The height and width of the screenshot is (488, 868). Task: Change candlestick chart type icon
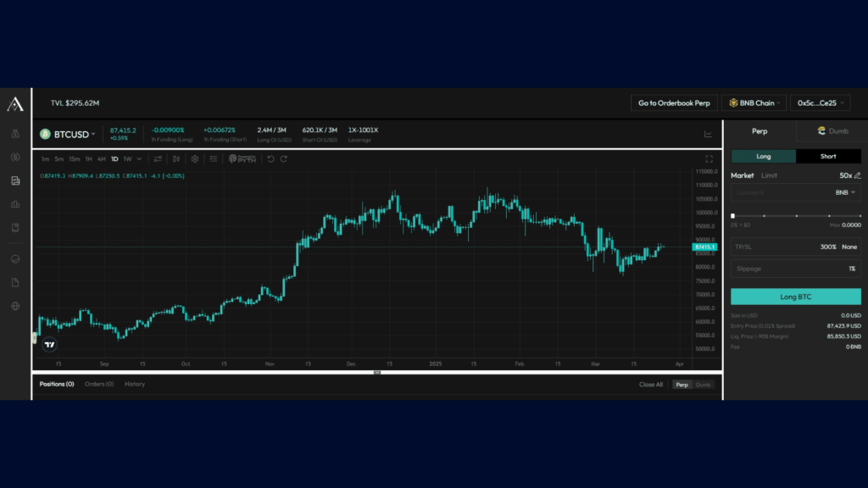click(176, 158)
